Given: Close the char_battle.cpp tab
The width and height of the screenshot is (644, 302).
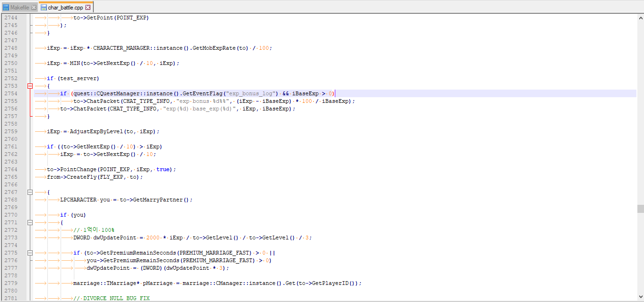Looking at the screenshot, I should click(88, 8).
